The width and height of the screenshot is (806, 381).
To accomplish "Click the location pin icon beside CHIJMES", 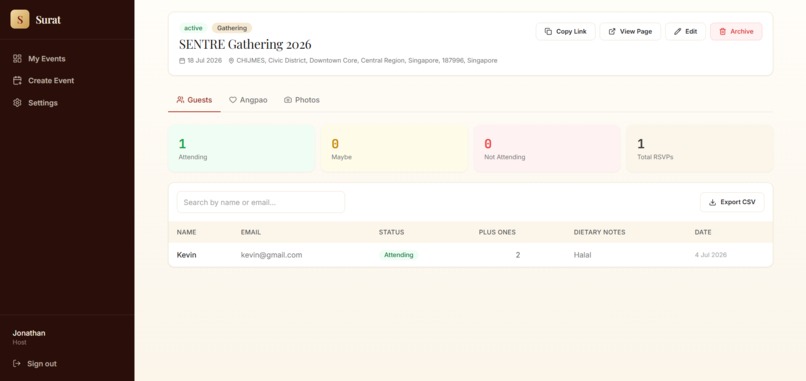I will [231, 61].
